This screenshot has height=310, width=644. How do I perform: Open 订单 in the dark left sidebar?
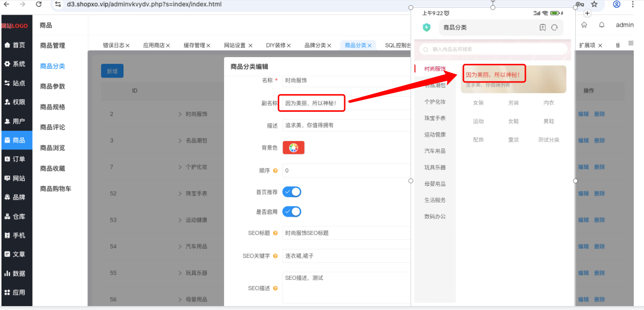pos(16,159)
